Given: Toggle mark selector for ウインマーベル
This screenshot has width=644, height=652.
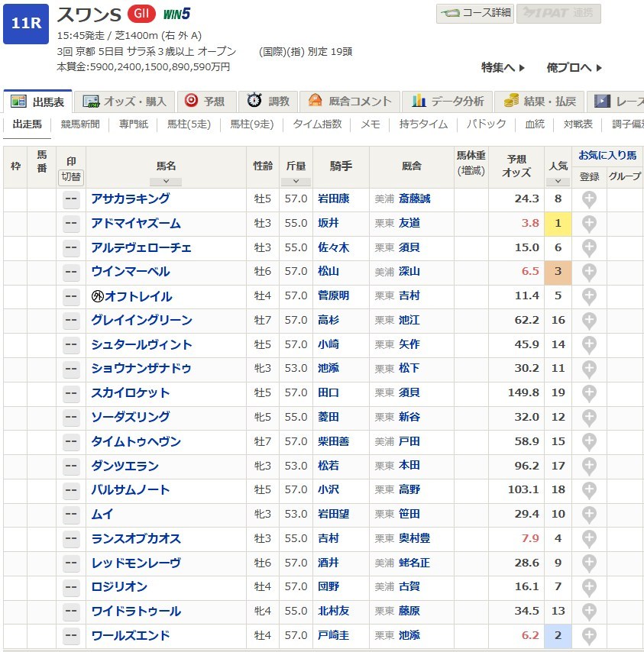Looking at the screenshot, I should pos(71,272).
